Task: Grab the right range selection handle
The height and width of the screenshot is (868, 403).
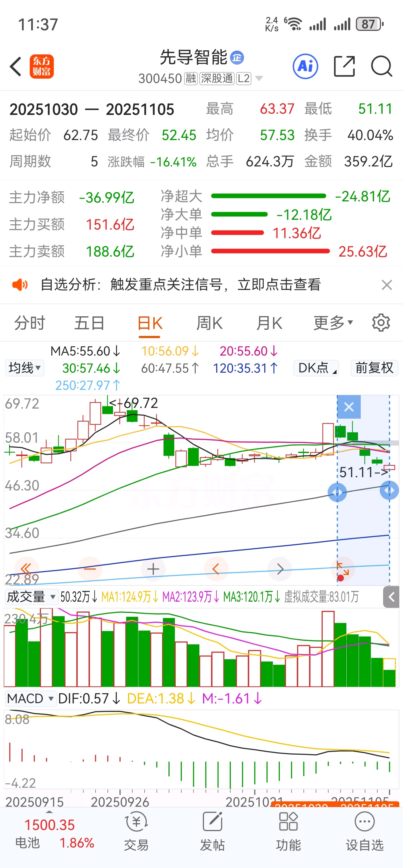Action: tap(389, 490)
